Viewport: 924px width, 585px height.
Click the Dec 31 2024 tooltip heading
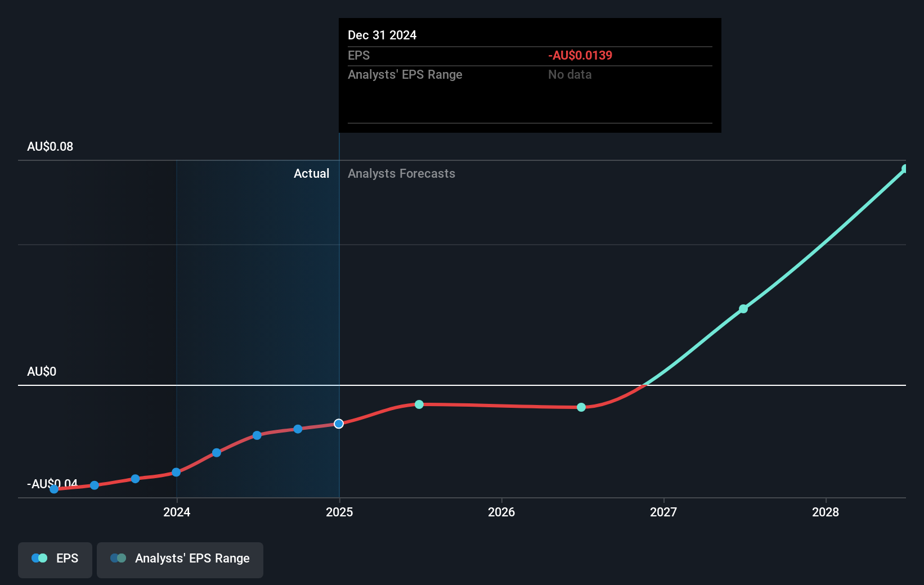pos(382,35)
